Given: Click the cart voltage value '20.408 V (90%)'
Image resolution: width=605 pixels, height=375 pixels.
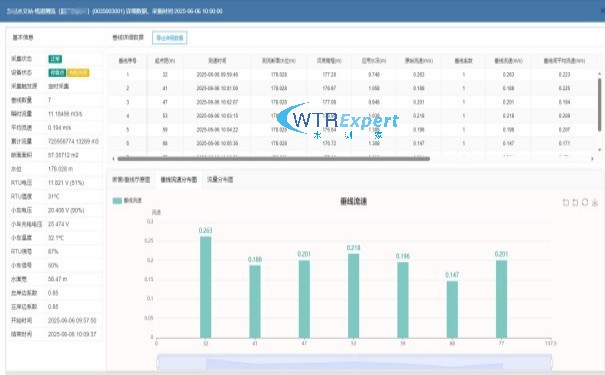Looking at the screenshot, I should pos(66,210).
